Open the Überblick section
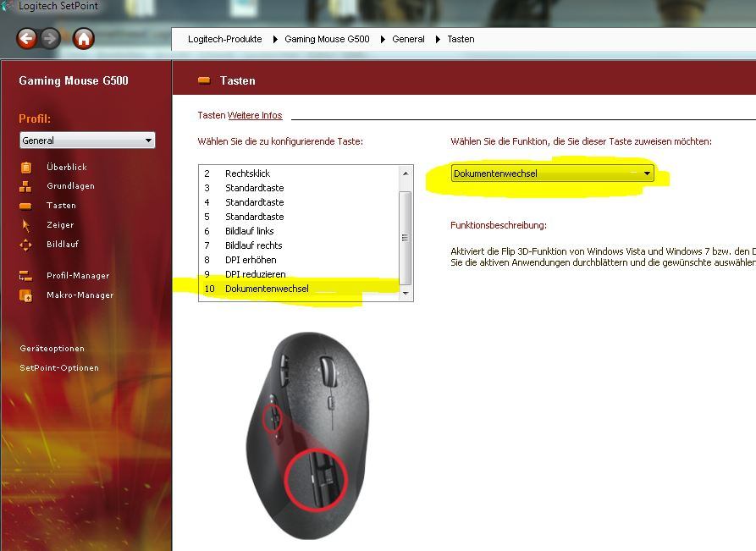The height and width of the screenshot is (551, 756). (67, 168)
